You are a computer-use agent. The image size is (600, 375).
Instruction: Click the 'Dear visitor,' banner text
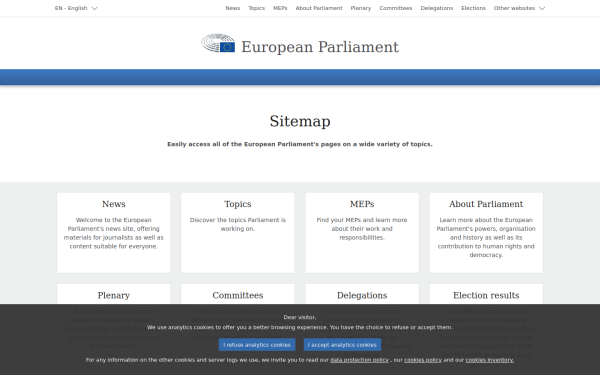point(300,317)
